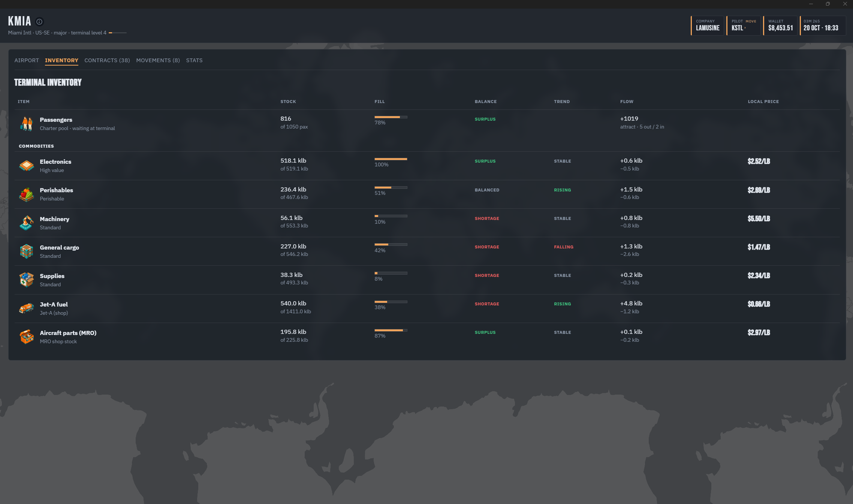This screenshot has height=504, width=853.
Task: Click the General cargo FALLING trend label
Action: (563, 247)
